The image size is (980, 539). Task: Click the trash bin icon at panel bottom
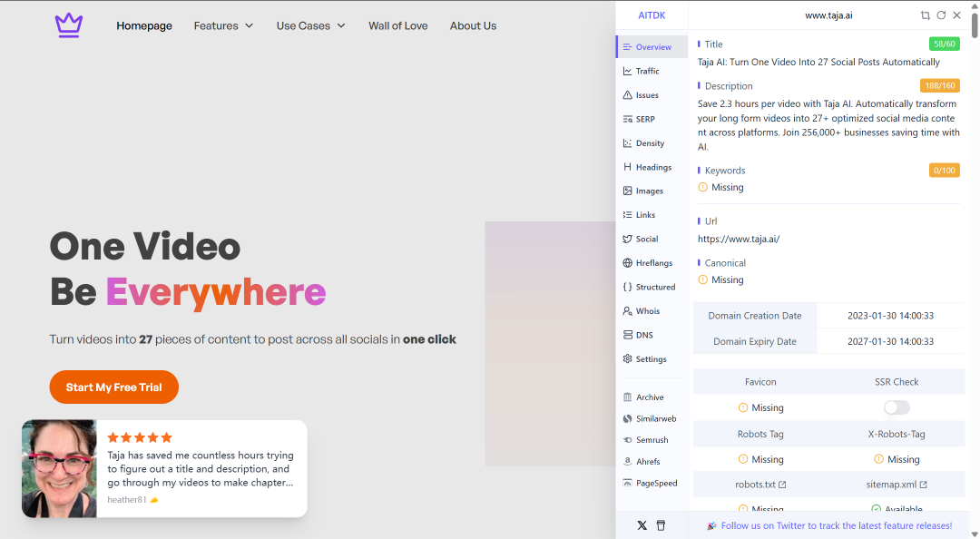click(x=661, y=525)
